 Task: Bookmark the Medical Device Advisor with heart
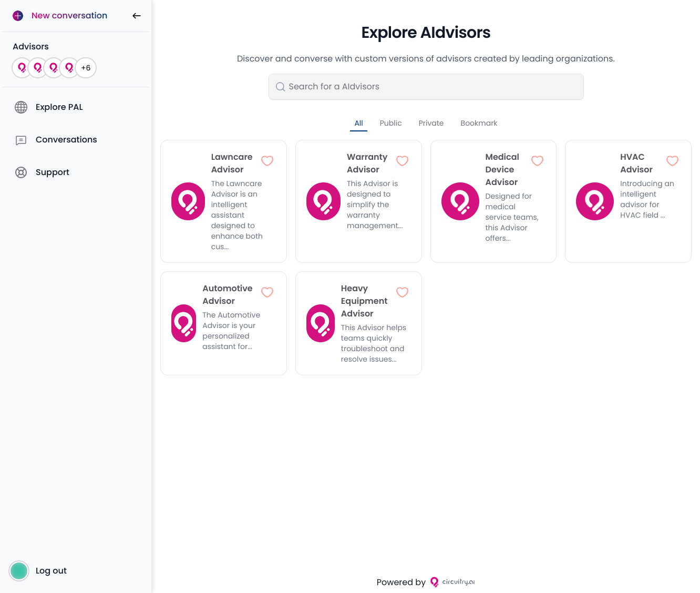coord(538,161)
